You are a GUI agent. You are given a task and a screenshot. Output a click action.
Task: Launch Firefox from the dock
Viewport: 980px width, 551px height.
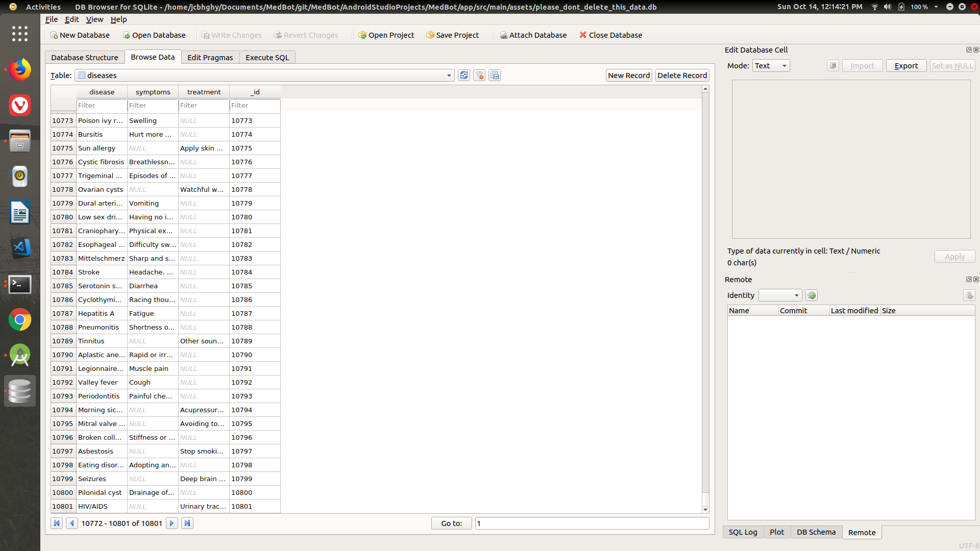(20, 70)
